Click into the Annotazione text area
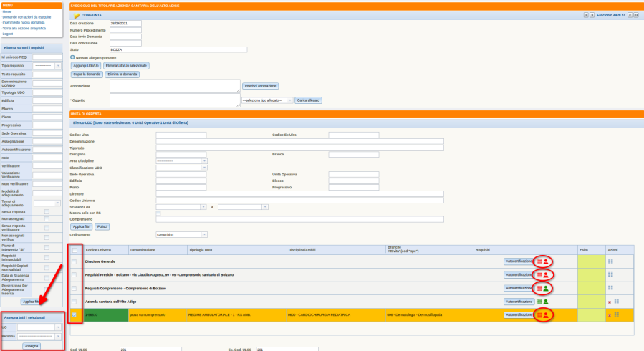Image resolution: width=644 pixels, height=351 pixels. [175, 86]
